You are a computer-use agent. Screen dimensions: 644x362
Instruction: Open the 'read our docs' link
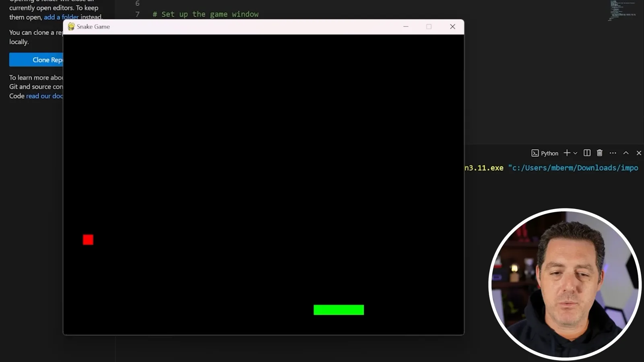tap(45, 96)
